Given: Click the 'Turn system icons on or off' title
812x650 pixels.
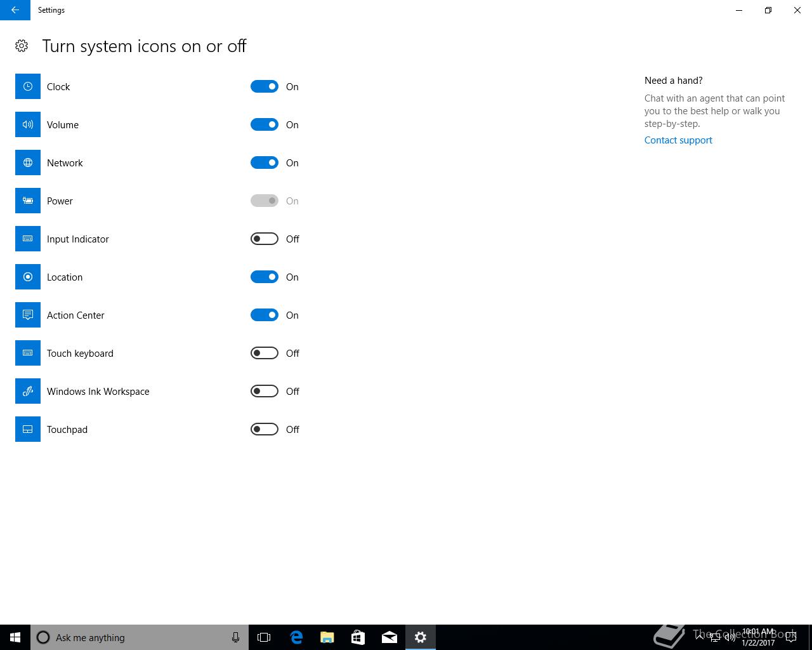Looking at the screenshot, I should click(144, 46).
